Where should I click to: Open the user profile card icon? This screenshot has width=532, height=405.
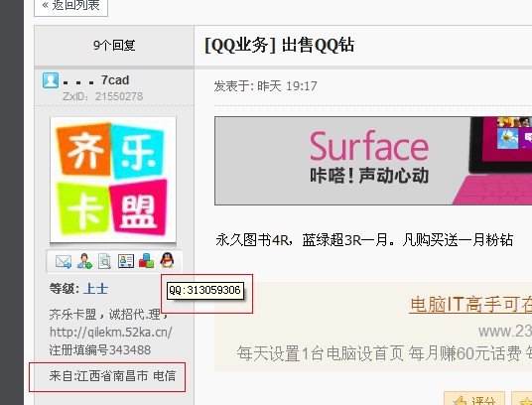tap(126, 261)
